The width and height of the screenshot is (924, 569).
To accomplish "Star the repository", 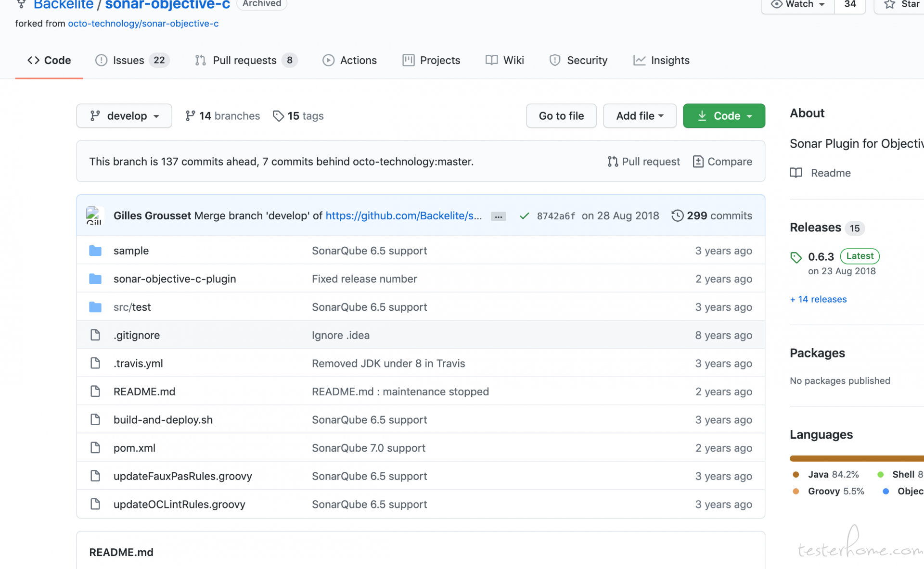I will [x=901, y=4].
